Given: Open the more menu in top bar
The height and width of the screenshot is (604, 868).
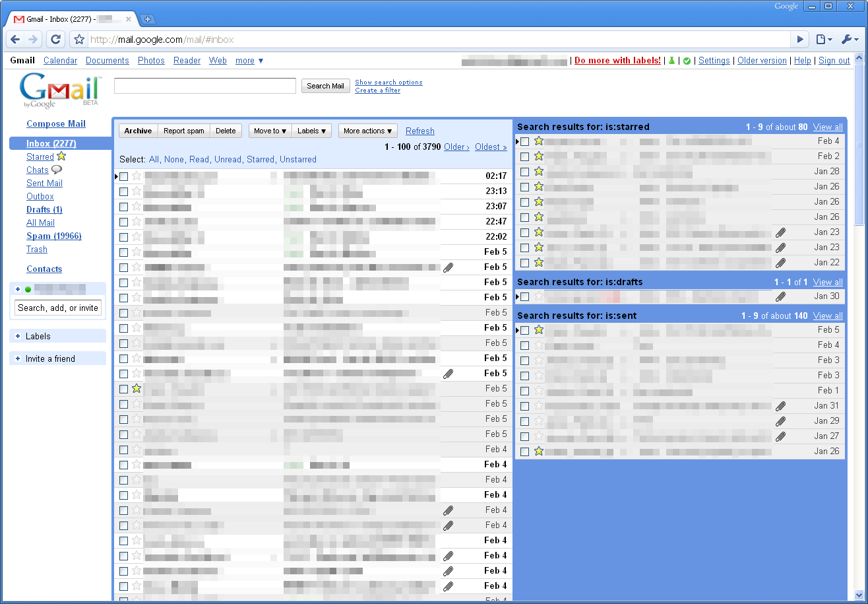Looking at the screenshot, I should point(249,61).
